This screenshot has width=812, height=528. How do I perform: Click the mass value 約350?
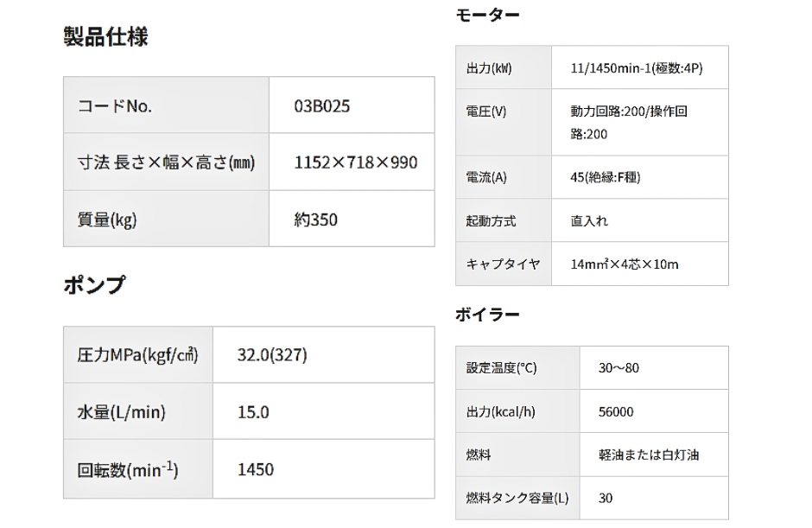[x=315, y=219]
